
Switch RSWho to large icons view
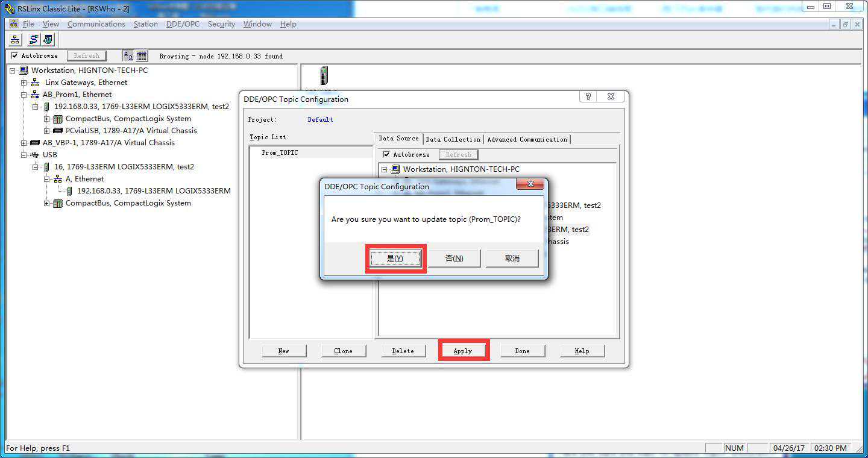(x=128, y=56)
